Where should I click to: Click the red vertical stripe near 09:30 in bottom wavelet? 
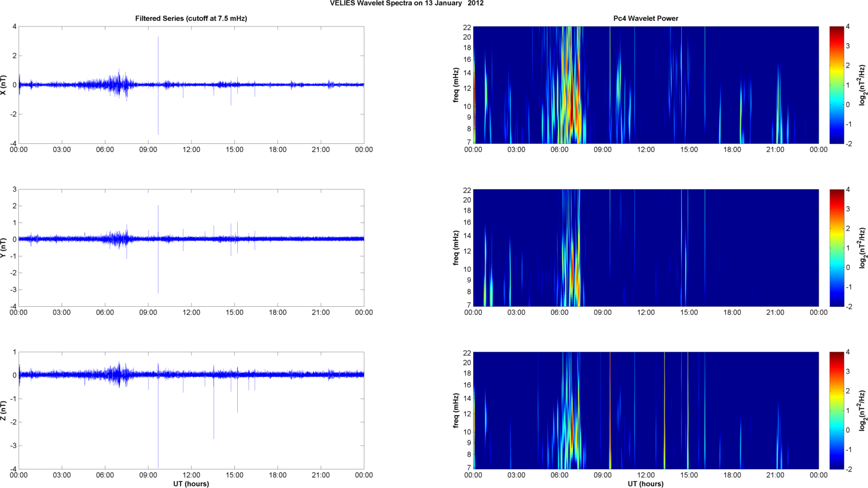[x=610, y=411]
